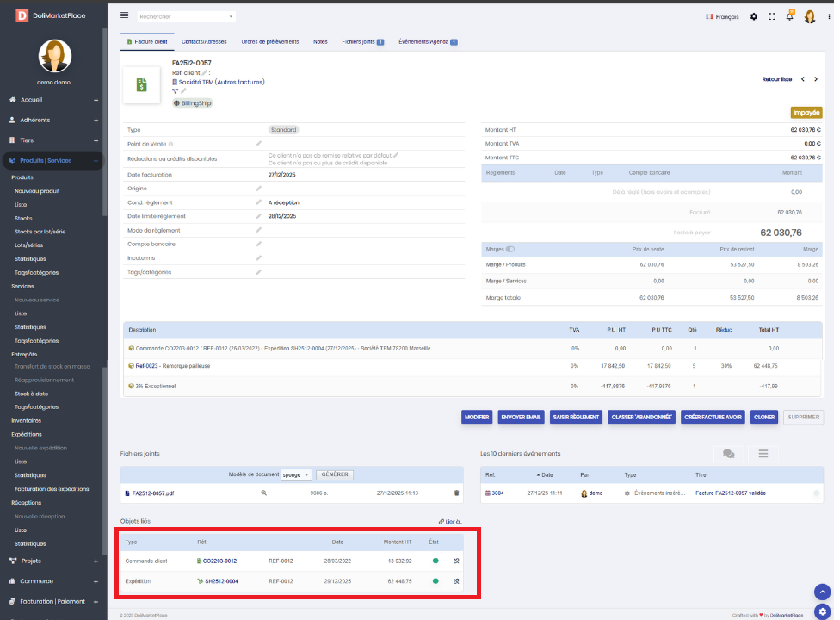Toggle fullscreen mode icon
This screenshot has height=620, width=840.
[771, 16]
